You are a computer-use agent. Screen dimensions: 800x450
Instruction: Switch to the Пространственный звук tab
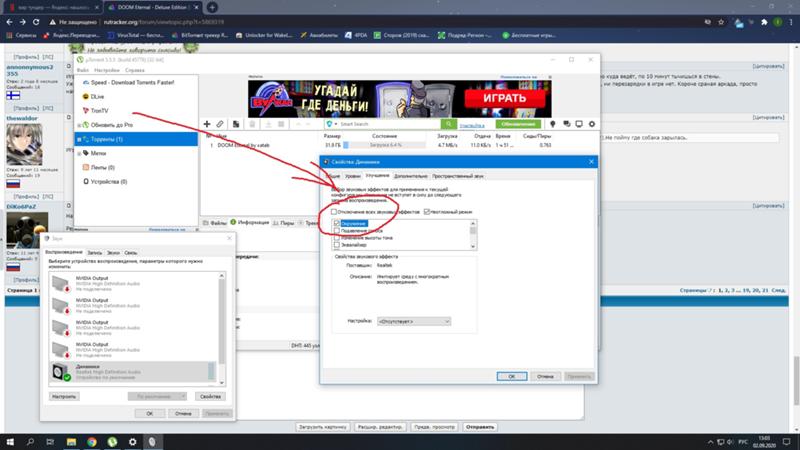point(458,176)
